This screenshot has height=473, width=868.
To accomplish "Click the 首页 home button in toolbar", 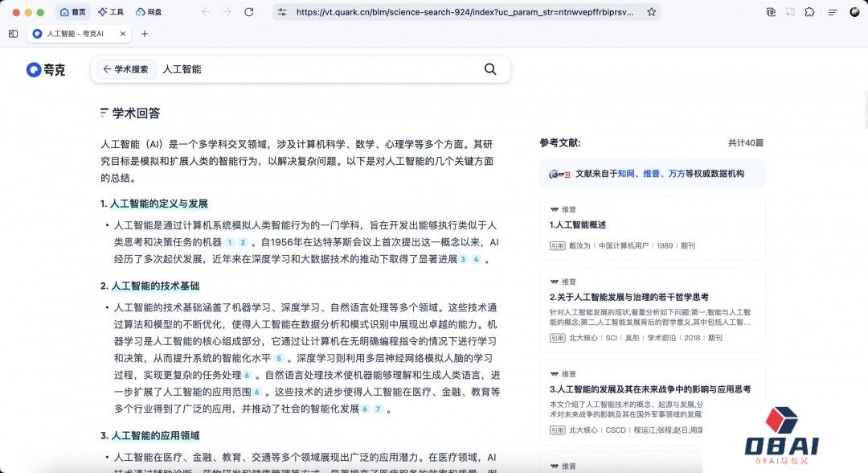I will [x=72, y=12].
